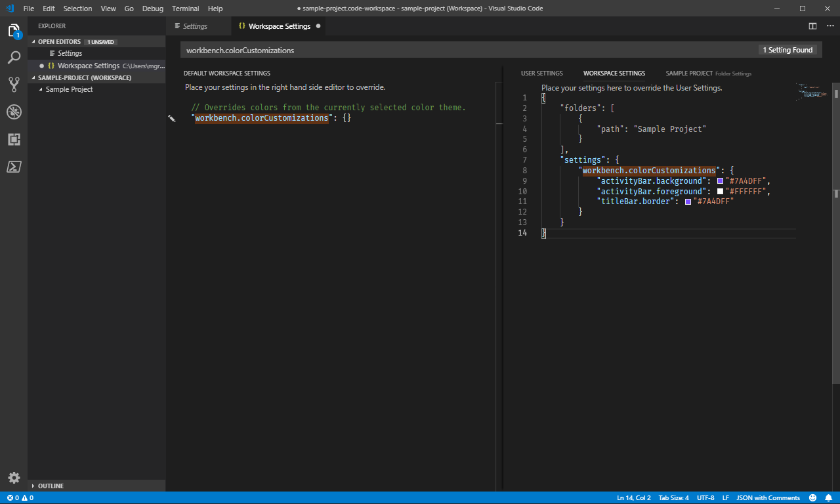Image resolution: width=840 pixels, height=504 pixels.
Task: Switch to the Settings editor tab
Action: [199, 26]
